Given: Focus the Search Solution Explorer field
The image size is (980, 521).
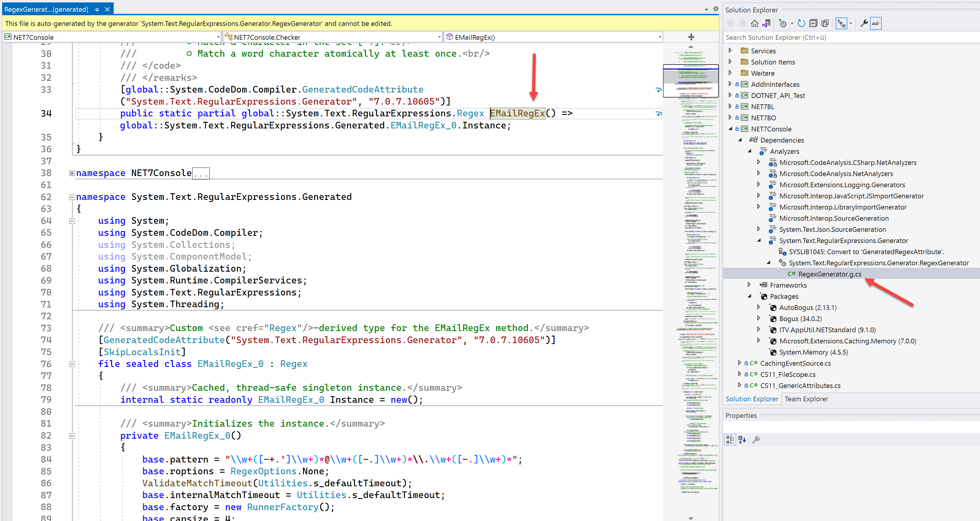Looking at the screenshot, I should coord(848,37).
